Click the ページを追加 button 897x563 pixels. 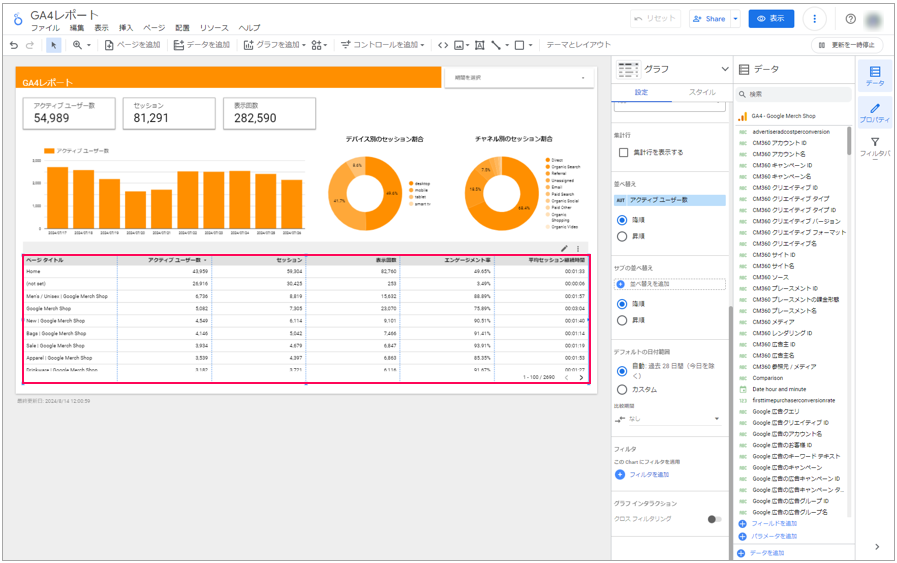[132, 45]
